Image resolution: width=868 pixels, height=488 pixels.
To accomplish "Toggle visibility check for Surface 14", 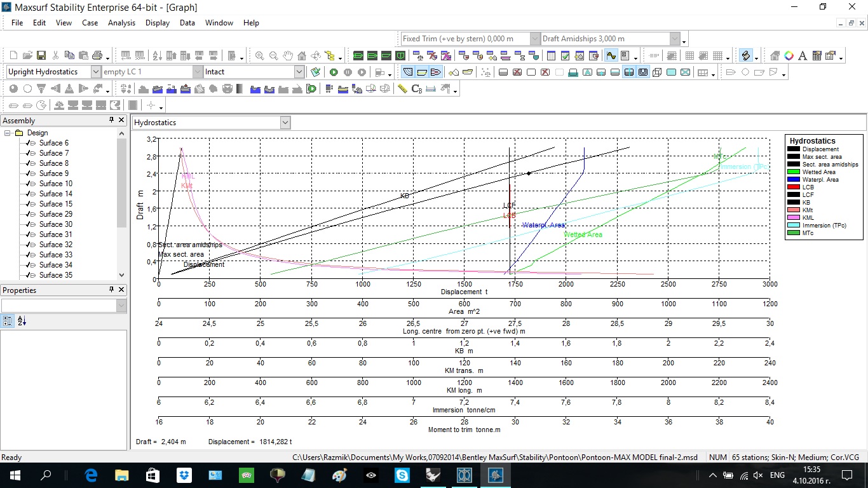I will coord(28,194).
